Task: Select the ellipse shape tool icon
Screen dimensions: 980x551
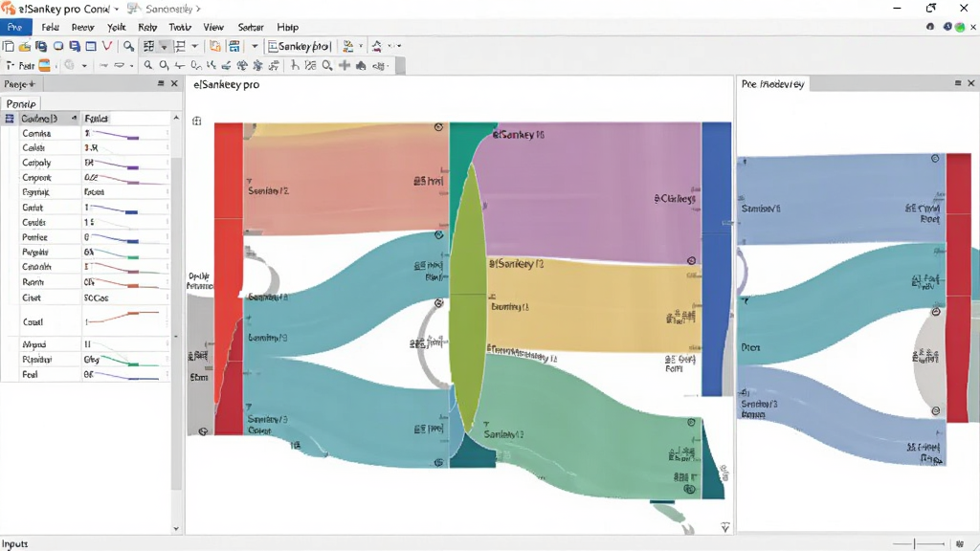Action: click(120, 65)
